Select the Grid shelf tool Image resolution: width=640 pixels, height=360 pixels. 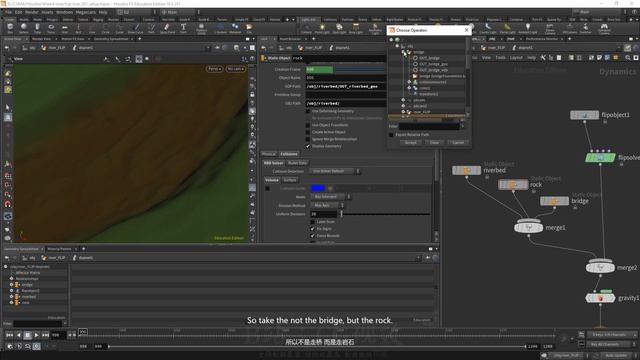64,28
